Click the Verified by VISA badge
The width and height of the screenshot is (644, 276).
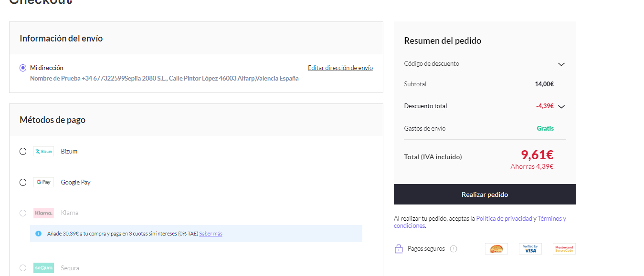point(530,249)
